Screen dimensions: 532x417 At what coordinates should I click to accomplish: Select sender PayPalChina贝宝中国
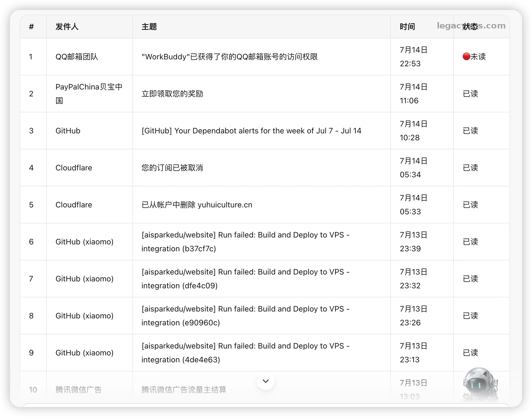click(x=89, y=94)
